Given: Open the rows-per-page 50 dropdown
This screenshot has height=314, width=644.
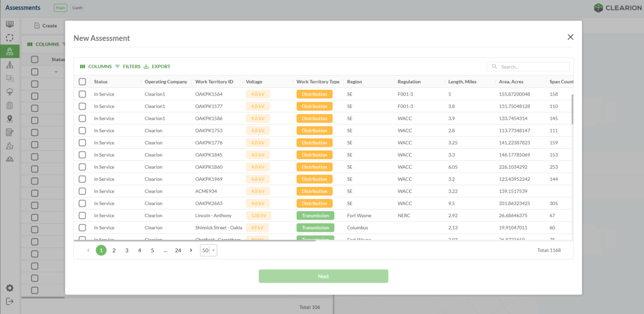Looking at the screenshot, I should (208, 250).
